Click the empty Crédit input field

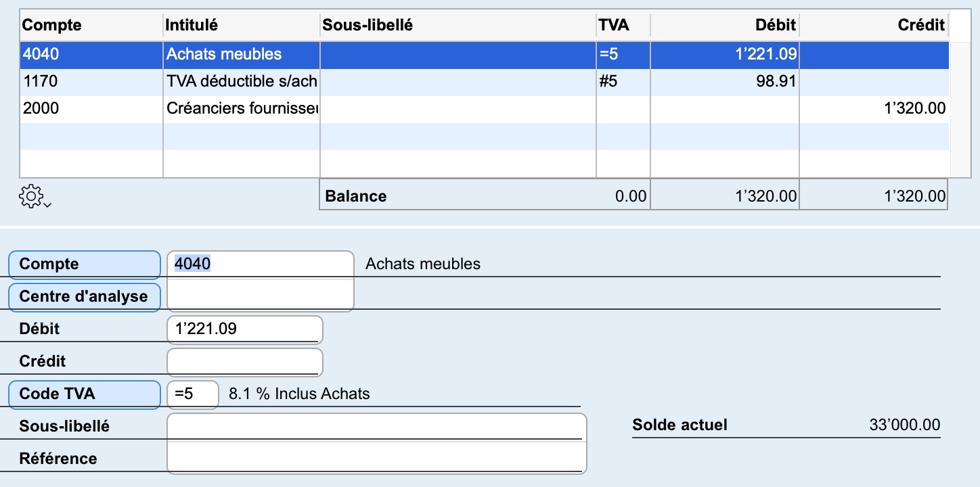245,362
